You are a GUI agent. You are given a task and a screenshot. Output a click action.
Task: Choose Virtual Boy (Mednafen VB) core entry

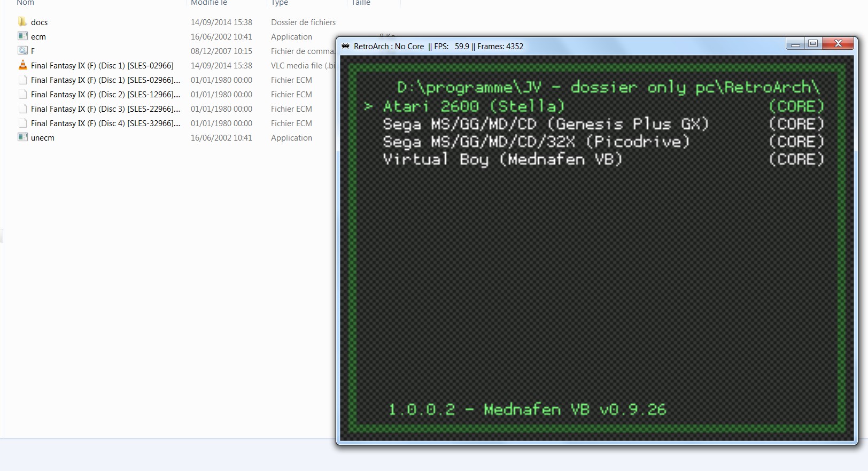pos(502,159)
